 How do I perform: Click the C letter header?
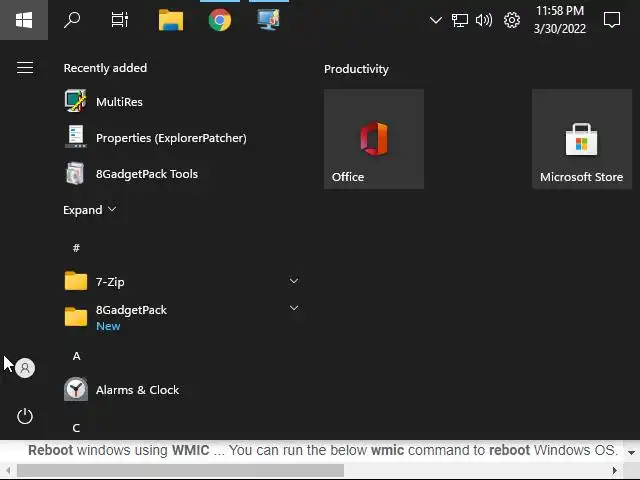(x=76, y=428)
